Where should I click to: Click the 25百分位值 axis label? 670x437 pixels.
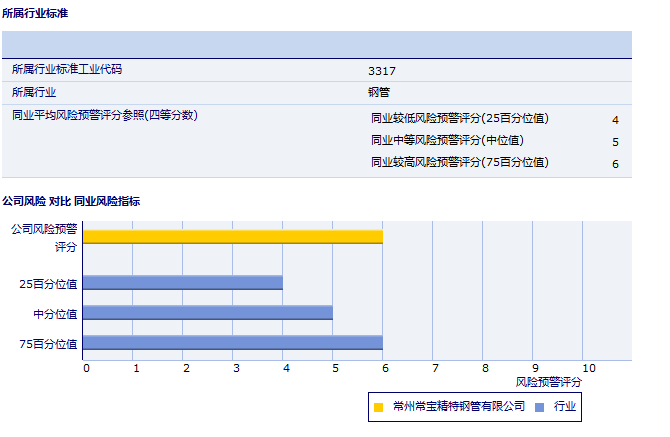click(48, 284)
